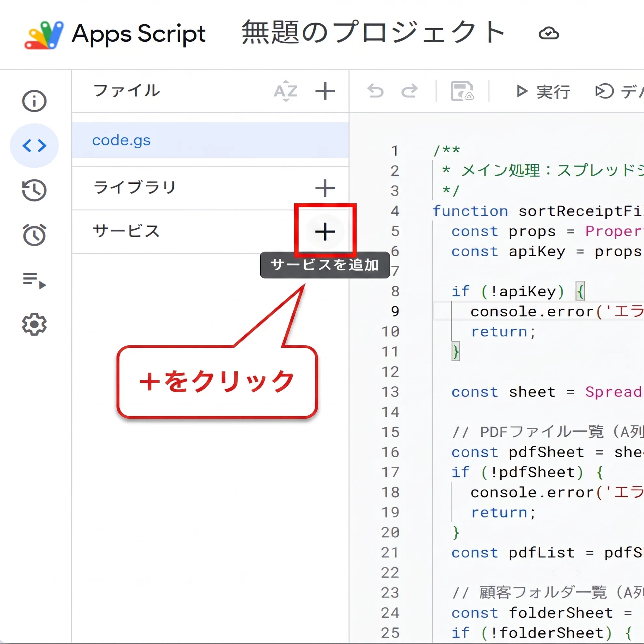Add a new file with plus icon
The image size is (644, 644).
pos(325,91)
